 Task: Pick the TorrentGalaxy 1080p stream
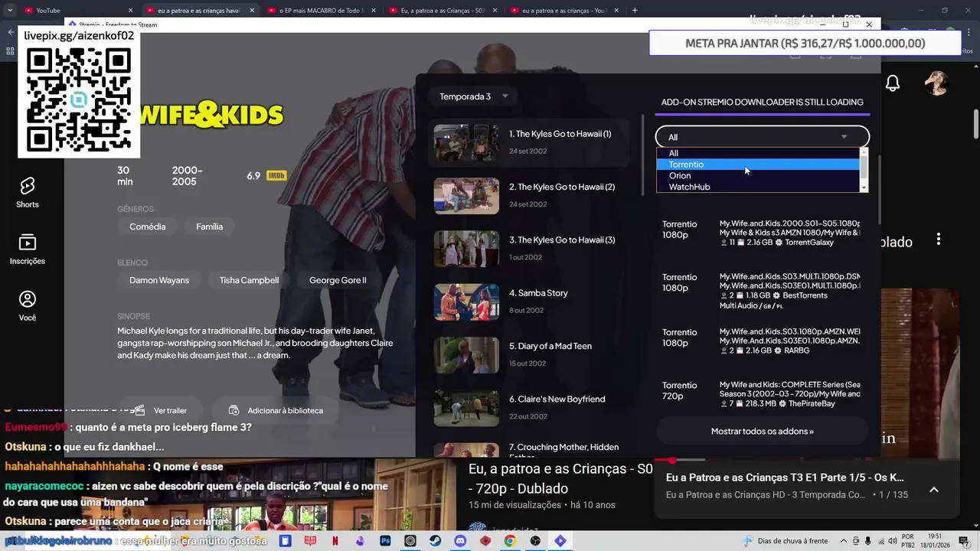coord(763,233)
